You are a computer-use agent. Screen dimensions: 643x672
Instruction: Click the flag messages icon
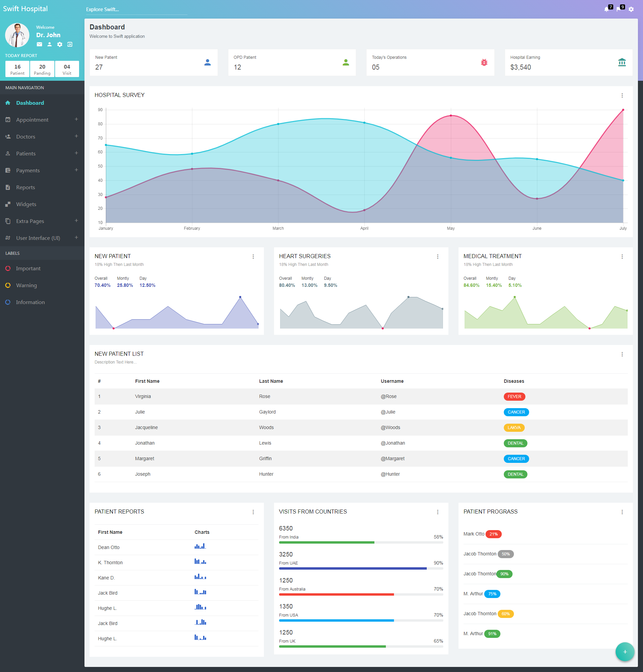pos(619,9)
